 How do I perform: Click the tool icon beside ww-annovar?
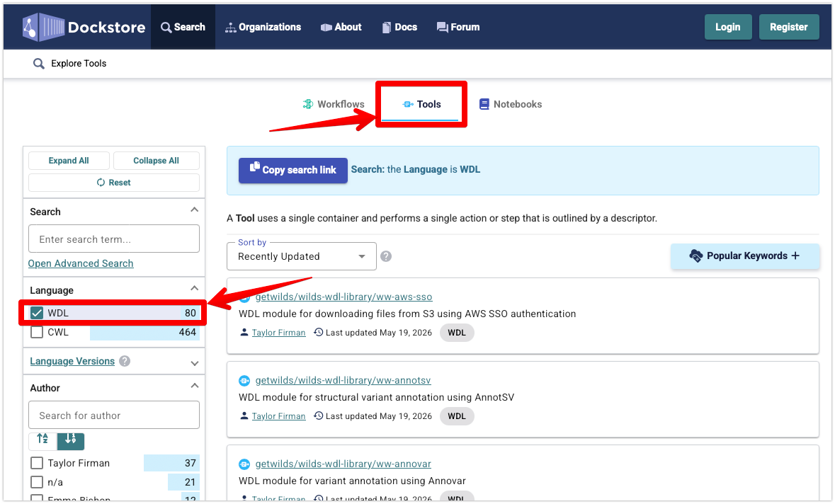click(244, 464)
